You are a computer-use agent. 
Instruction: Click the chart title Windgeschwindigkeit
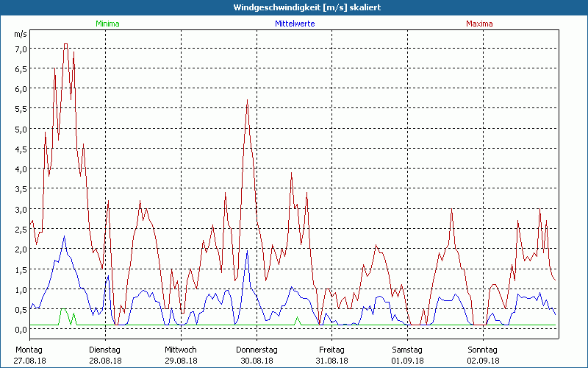[293, 7]
